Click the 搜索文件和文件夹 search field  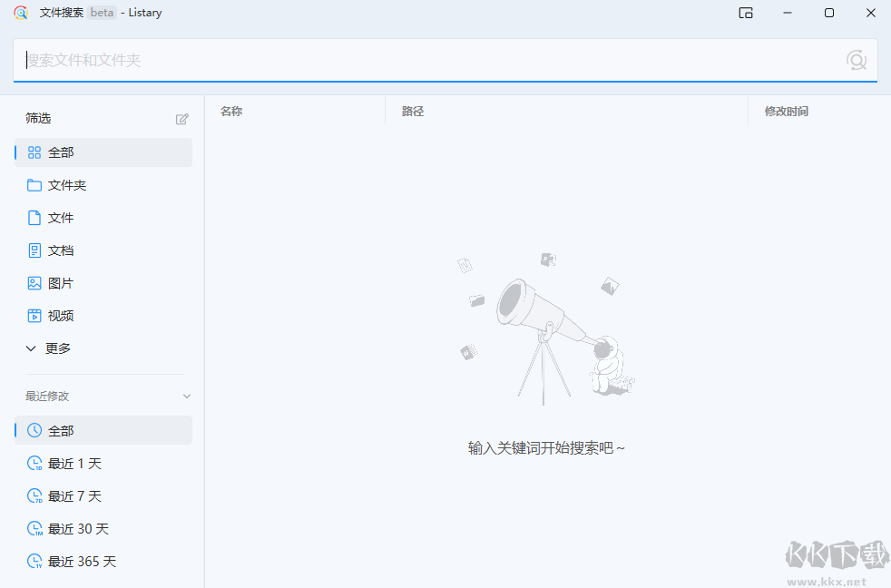click(426, 60)
